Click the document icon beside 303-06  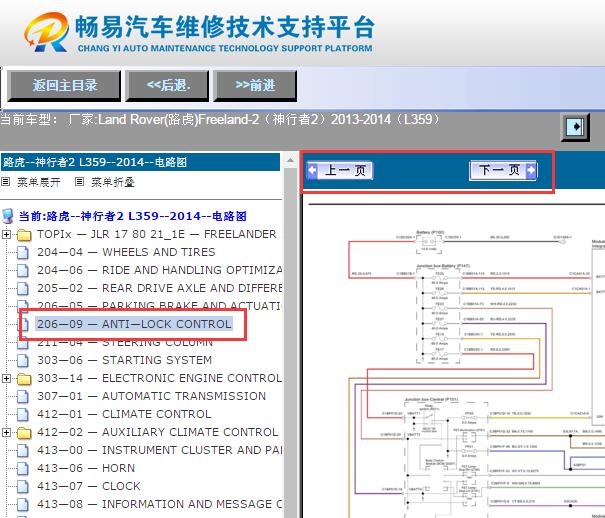23,360
